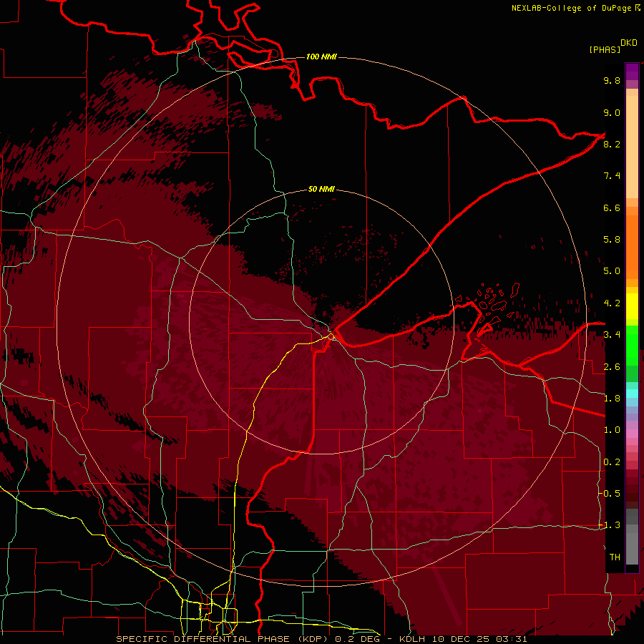Screen dimensions: 644x644
Task: Pick the cyan segment of the color bar
Action: tap(632, 394)
